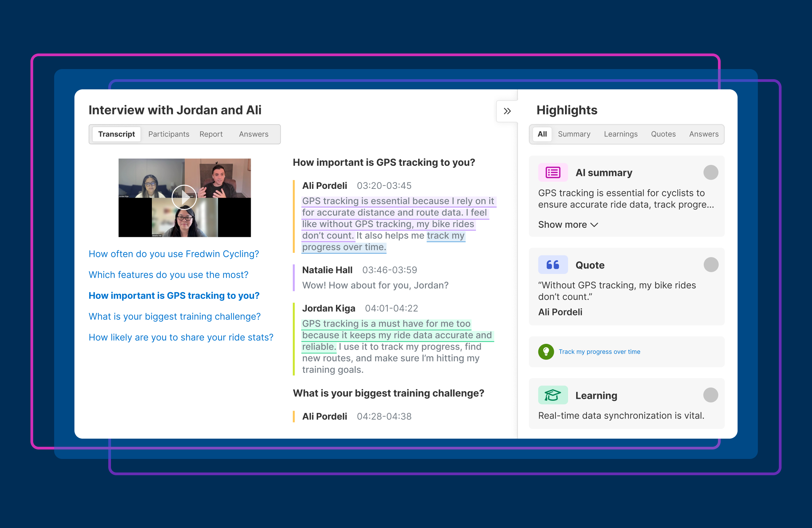The image size is (812, 528).
Task: Toggle the Learning card's round selector
Action: [x=711, y=395]
